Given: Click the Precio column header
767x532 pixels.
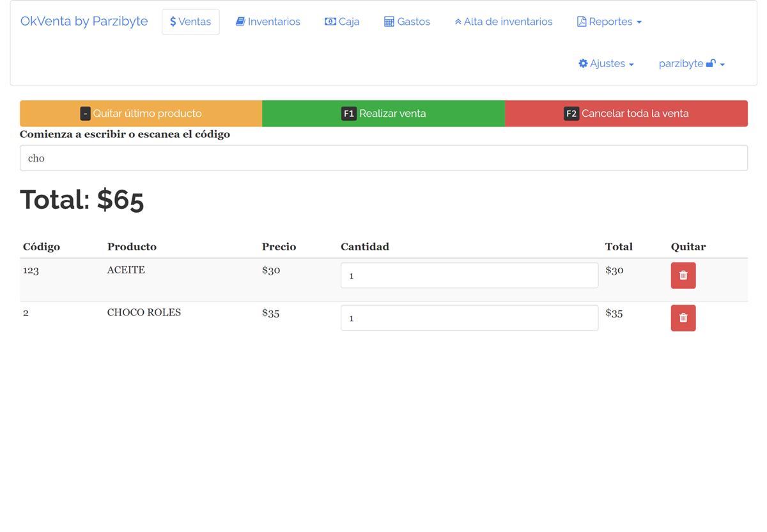Looking at the screenshot, I should point(279,247).
